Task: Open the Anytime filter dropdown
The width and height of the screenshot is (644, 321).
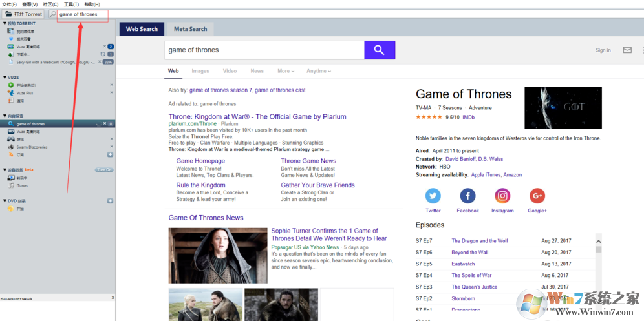Action: tap(318, 71)
